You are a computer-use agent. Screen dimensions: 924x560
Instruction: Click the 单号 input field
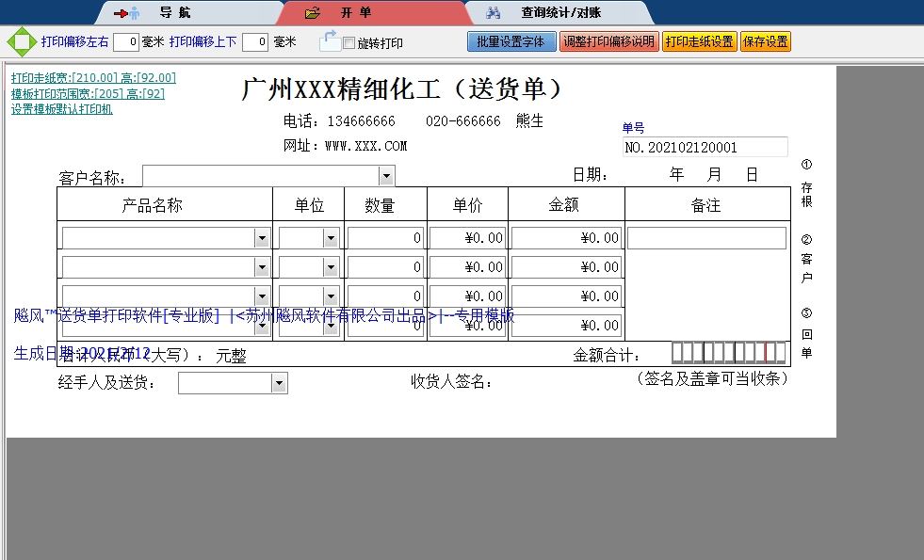click(x=702, y=147)
